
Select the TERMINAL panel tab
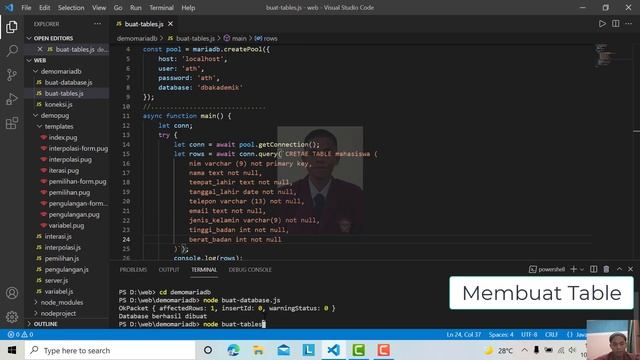point(204,270)
